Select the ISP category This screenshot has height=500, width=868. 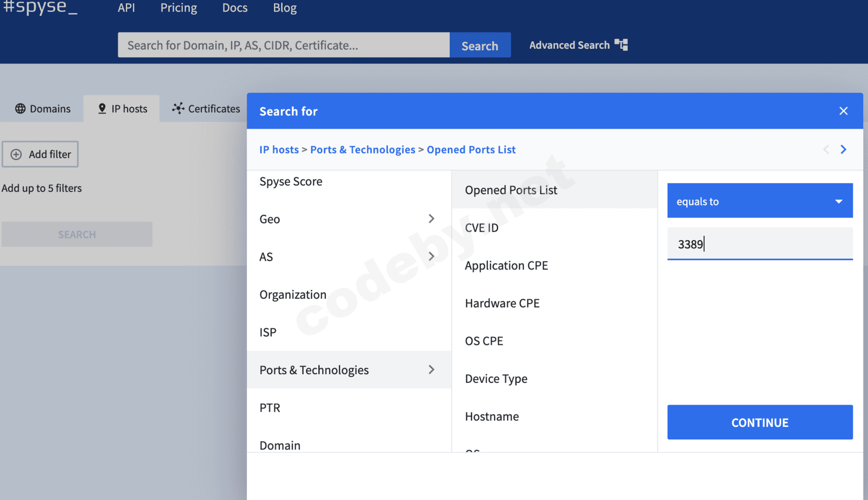tap(349, 332)
